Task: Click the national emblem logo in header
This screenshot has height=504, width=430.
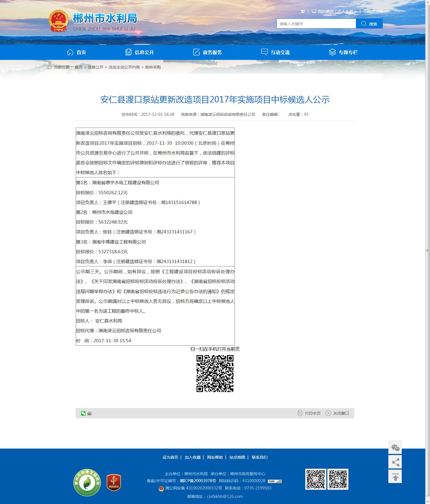Action: (x=58, y=21)
